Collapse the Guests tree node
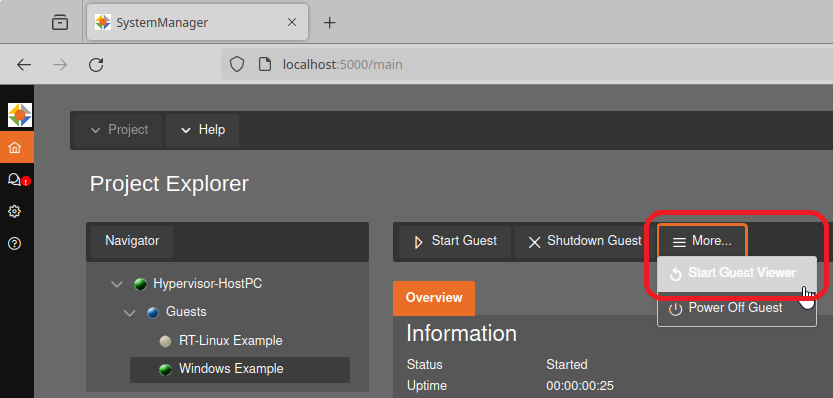 pos(130,312)
